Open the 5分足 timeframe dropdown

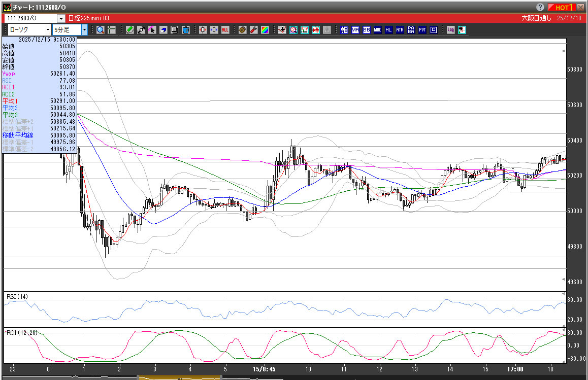point(84,30)
